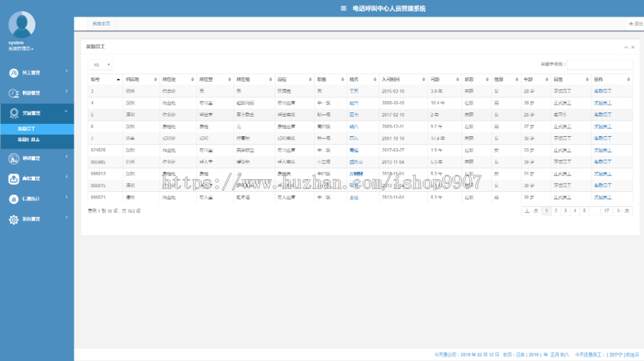This screenshot has height=361, width=644.
Task: Click the reward action link in row 3
Action: point(602,91)
